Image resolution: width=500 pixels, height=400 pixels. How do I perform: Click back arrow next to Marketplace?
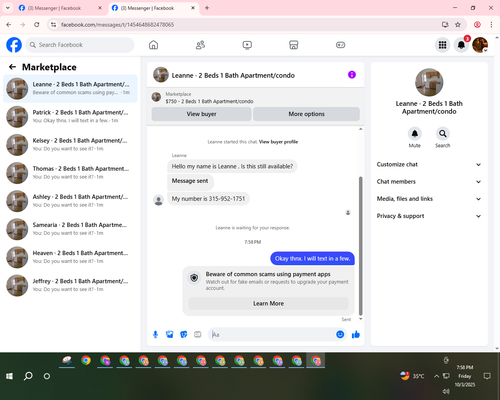point(12,67)
